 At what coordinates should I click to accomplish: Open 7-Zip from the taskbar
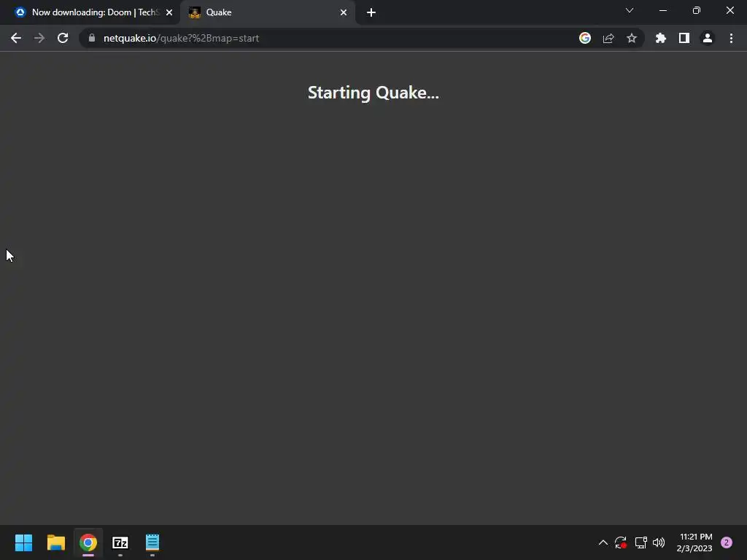coord(120,542)
